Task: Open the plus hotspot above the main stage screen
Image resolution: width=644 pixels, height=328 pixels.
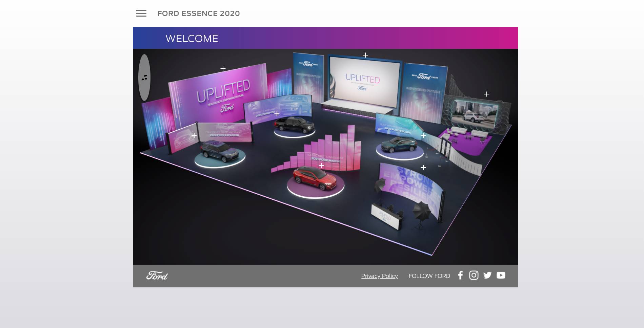Action: tap(365, 55)
